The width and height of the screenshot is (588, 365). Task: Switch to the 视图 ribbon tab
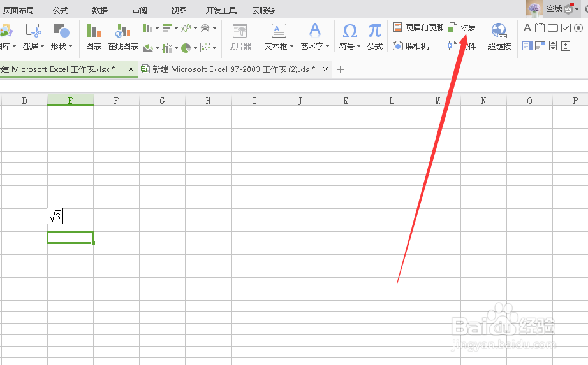point(179,10)
